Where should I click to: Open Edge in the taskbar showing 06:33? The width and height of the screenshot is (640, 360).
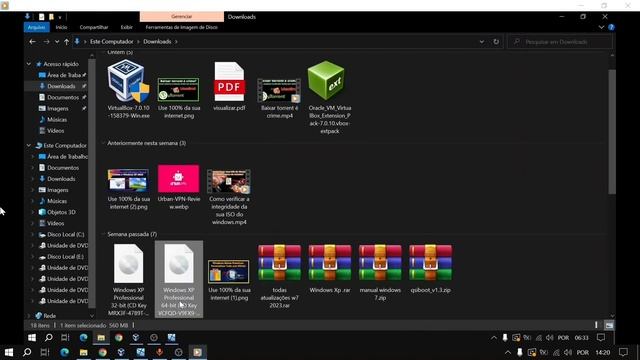[84, 338]
